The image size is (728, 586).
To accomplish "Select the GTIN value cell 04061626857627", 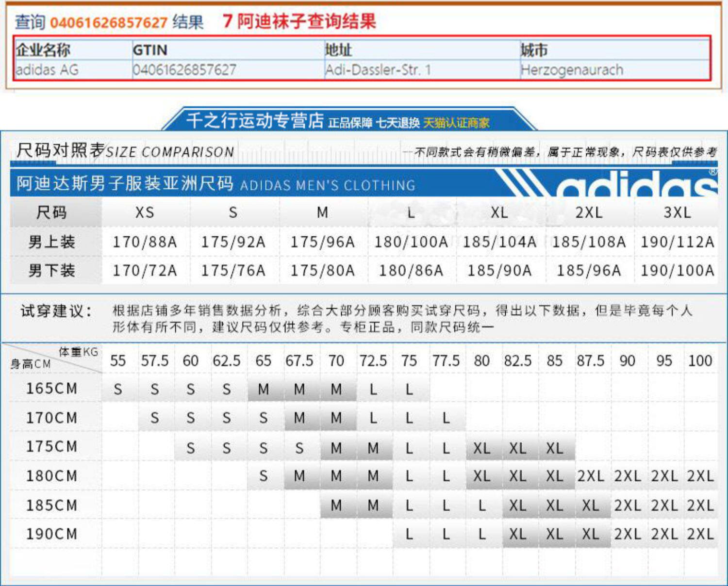I will point(184,70).
